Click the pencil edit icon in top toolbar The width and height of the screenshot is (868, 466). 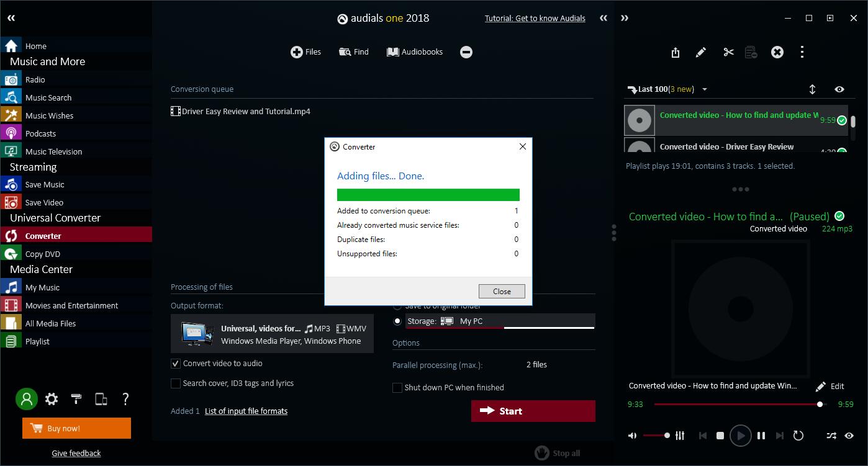(x=701, y=53)
